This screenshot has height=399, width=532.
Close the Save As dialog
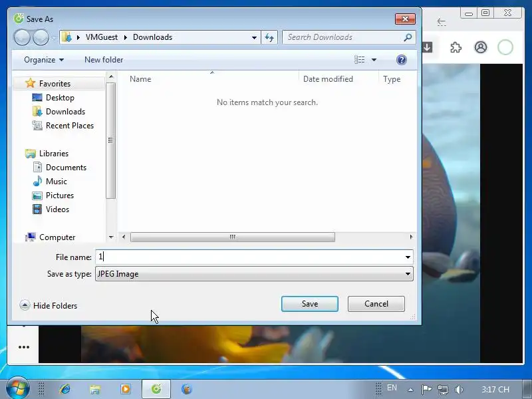point(405,19)
